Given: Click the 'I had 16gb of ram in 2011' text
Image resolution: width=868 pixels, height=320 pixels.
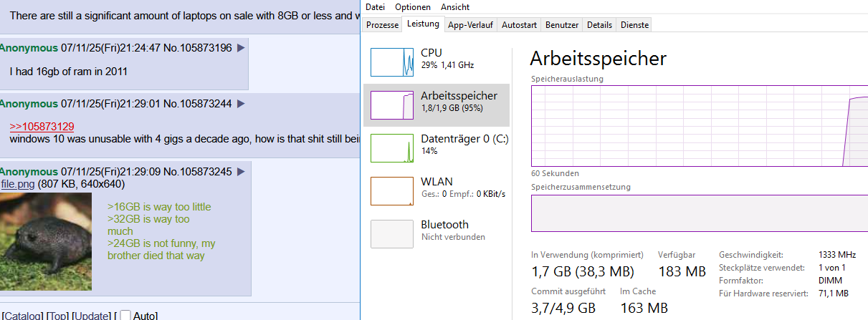Looking at the screenshot, I should pos(69,72).
